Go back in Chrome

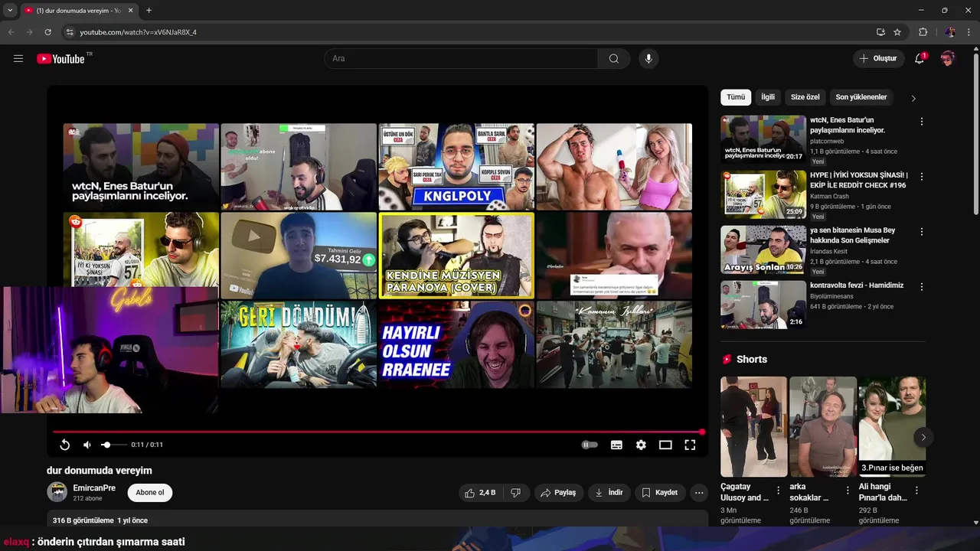pos(11,32)
